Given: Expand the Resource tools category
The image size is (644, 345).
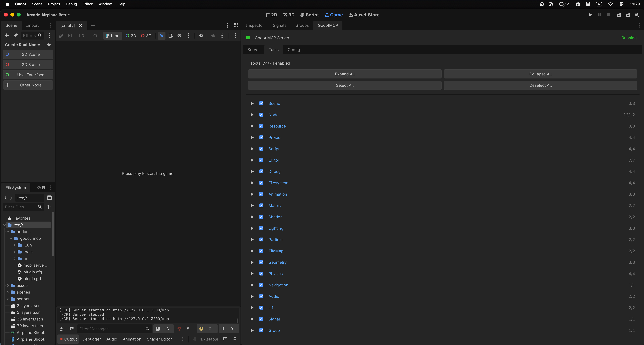Looking at the screenshot, I should [x=252, y=126].
